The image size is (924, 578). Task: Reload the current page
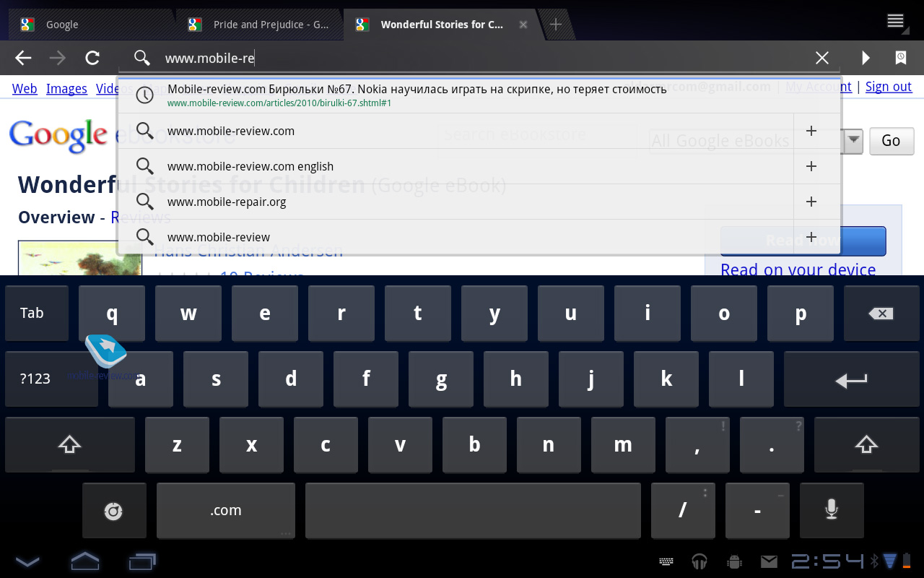(92, 58)
